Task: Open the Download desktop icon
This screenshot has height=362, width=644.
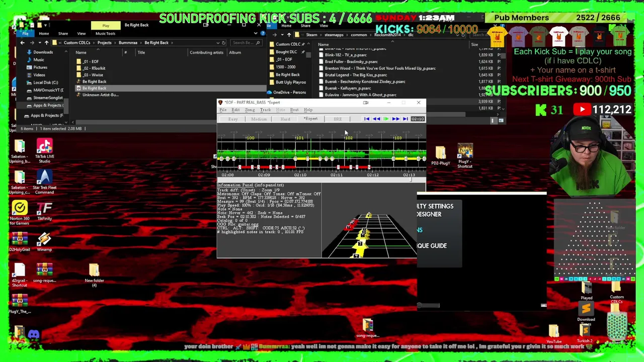Action: (586, 312)
